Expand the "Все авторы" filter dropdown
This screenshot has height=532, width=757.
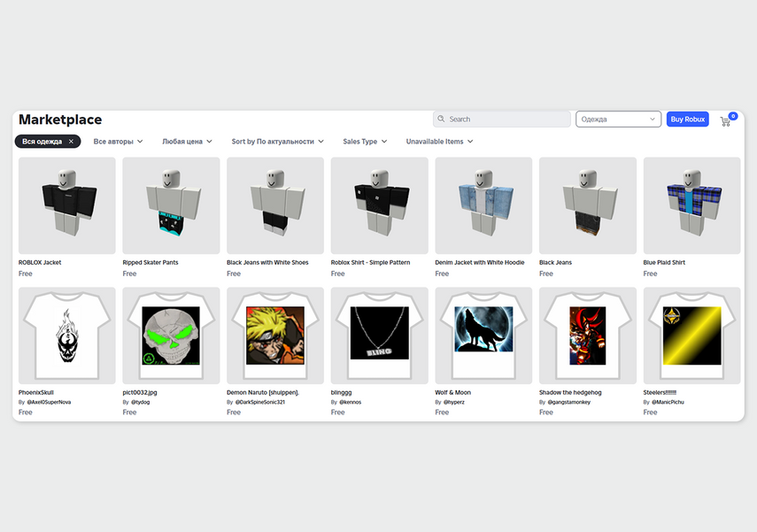[118, 141]
